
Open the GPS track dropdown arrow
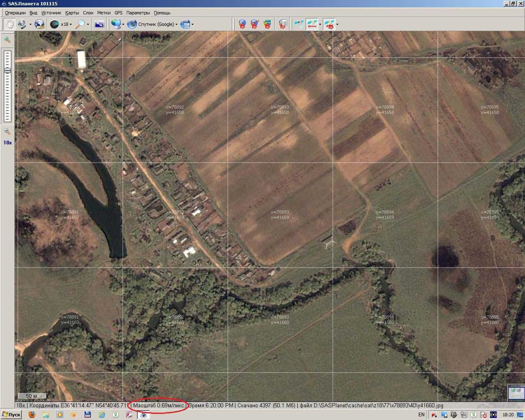coord(320,25)
